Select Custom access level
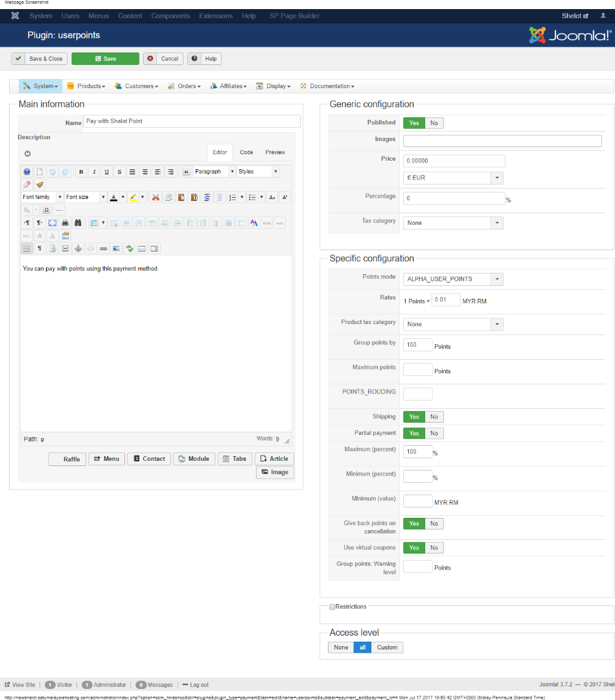Viewport: 615px width, 700px height. click(387, 647)
